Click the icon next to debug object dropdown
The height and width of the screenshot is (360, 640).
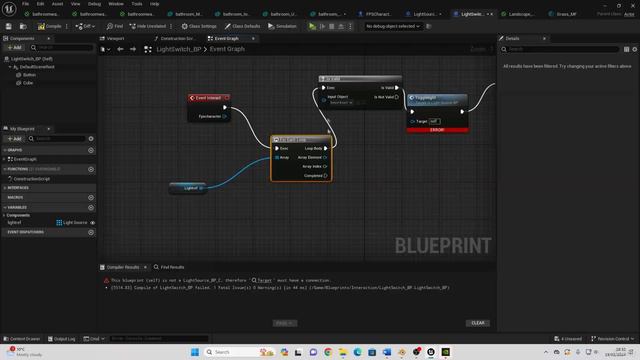pyautogui.click(x=429, y=26)
